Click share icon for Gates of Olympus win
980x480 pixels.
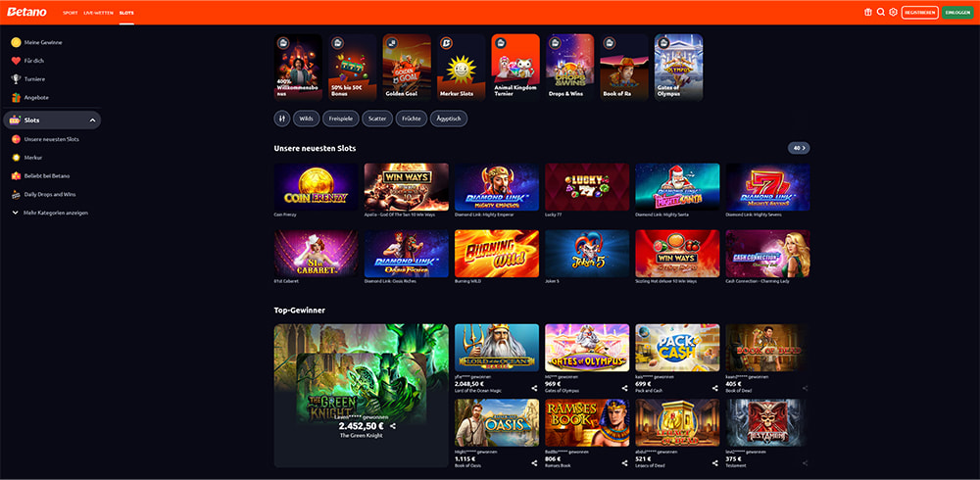(624, 388)
